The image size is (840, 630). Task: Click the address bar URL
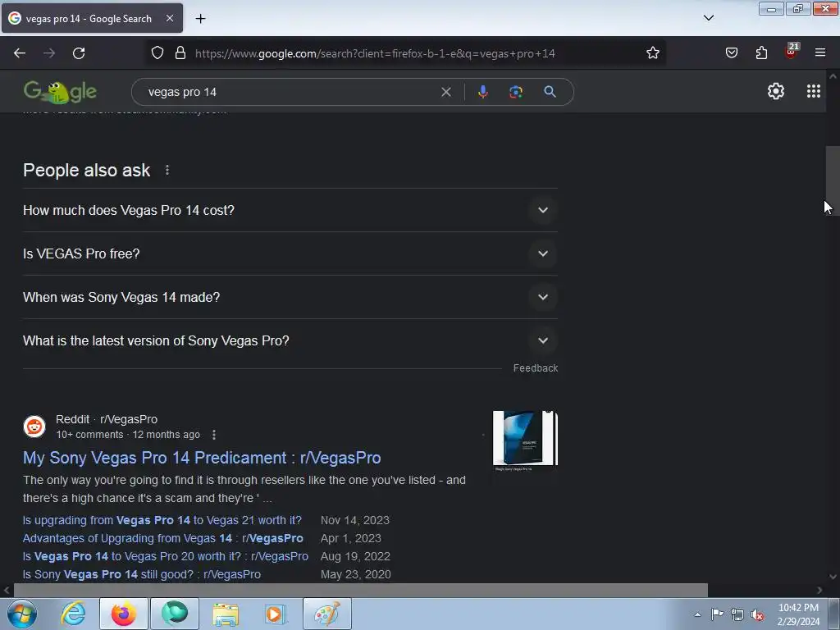pyautogui.click(x=375, y=53)
